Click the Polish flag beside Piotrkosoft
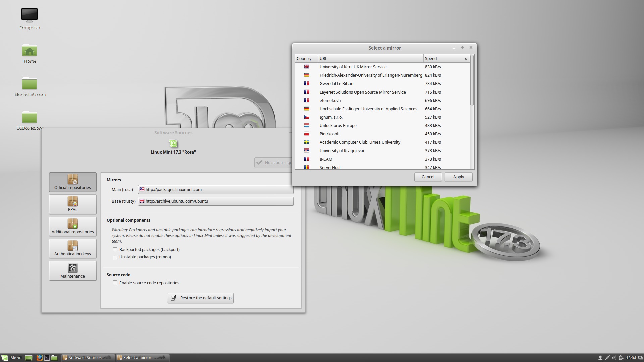Viewport: 644px width, 362px height. tap(307, 134)
